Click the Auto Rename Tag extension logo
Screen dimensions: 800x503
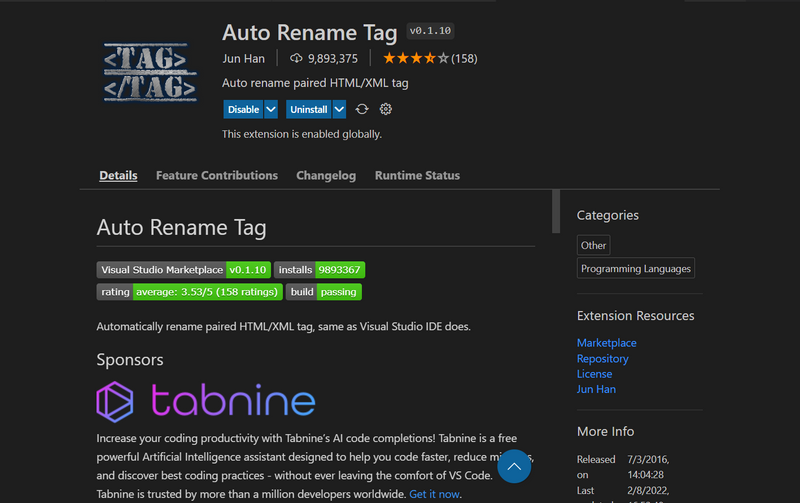pyautogui.click(x=150, y=72)
